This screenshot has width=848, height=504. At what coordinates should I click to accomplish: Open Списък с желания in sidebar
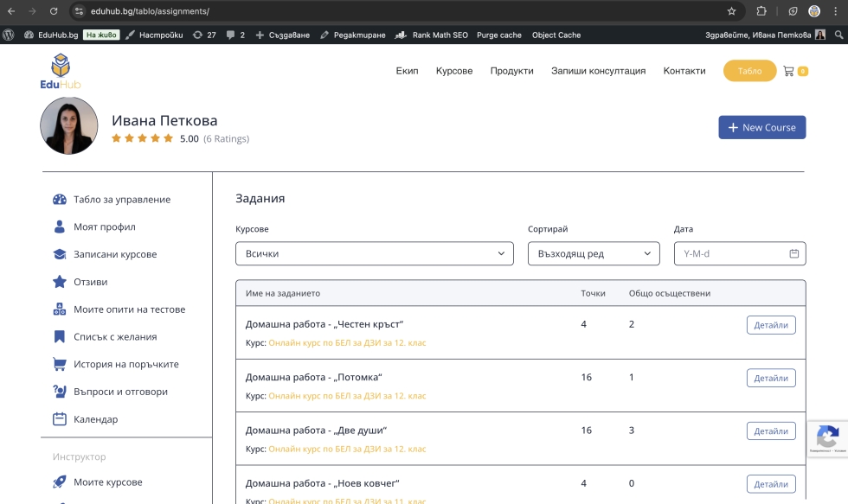pyautogui.click(x=114, y=337)
